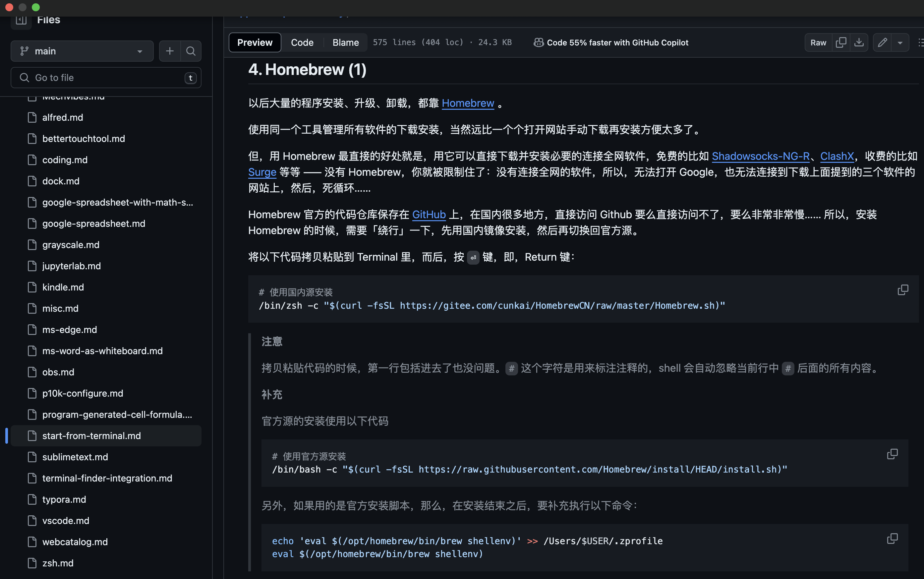
Task: Switch to the Code tab
Action: point(302,42)
